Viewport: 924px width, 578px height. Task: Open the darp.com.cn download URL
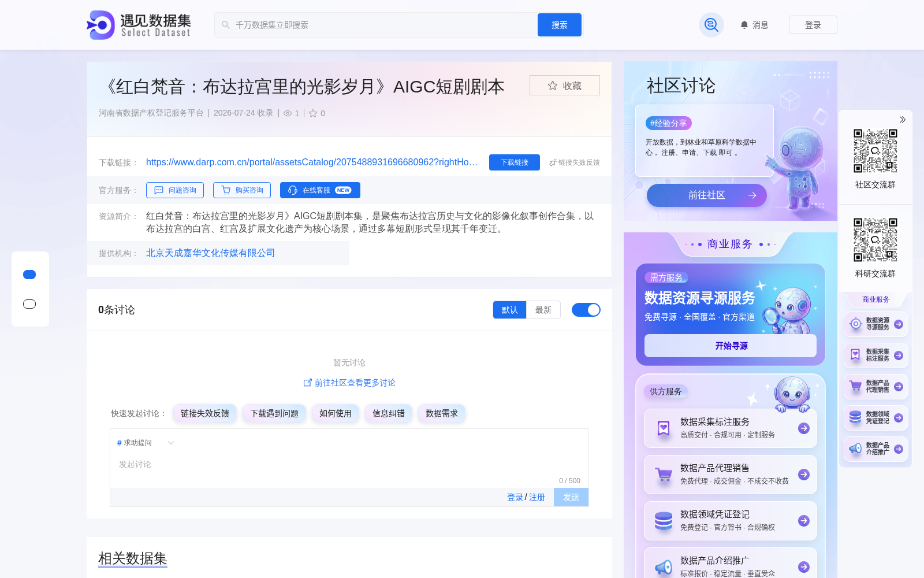coord(312,162)
